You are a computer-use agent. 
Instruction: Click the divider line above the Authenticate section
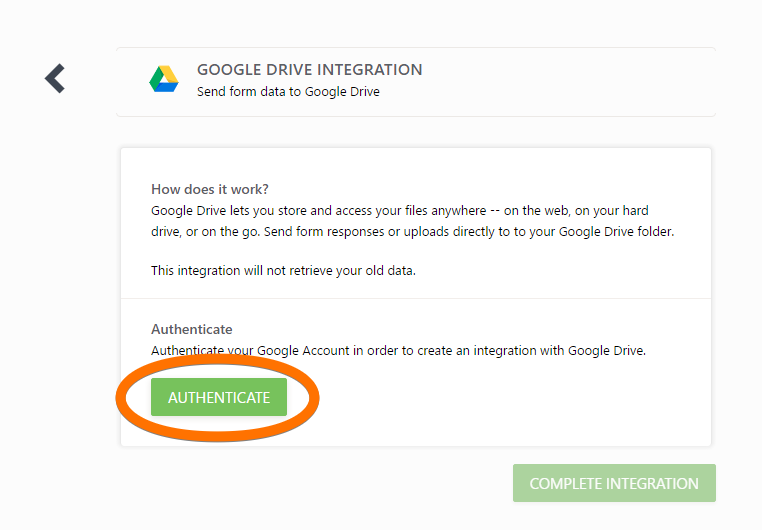pyautogui.click(x=416, y=298)
